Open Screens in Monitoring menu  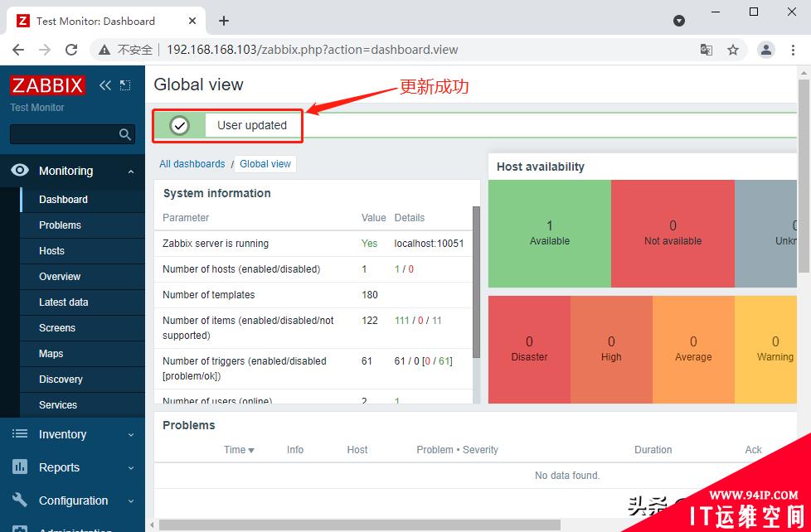[83, 328]
